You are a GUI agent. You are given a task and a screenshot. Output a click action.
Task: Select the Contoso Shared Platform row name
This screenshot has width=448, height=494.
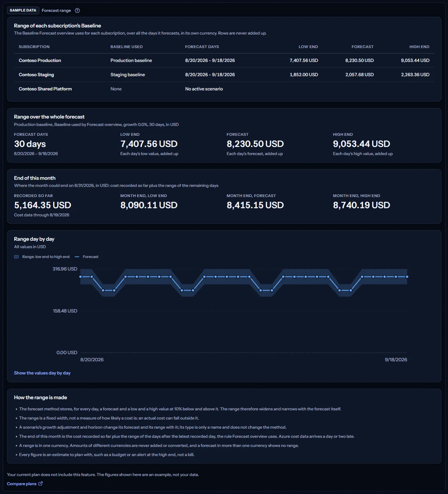click(x=45, y=89)
